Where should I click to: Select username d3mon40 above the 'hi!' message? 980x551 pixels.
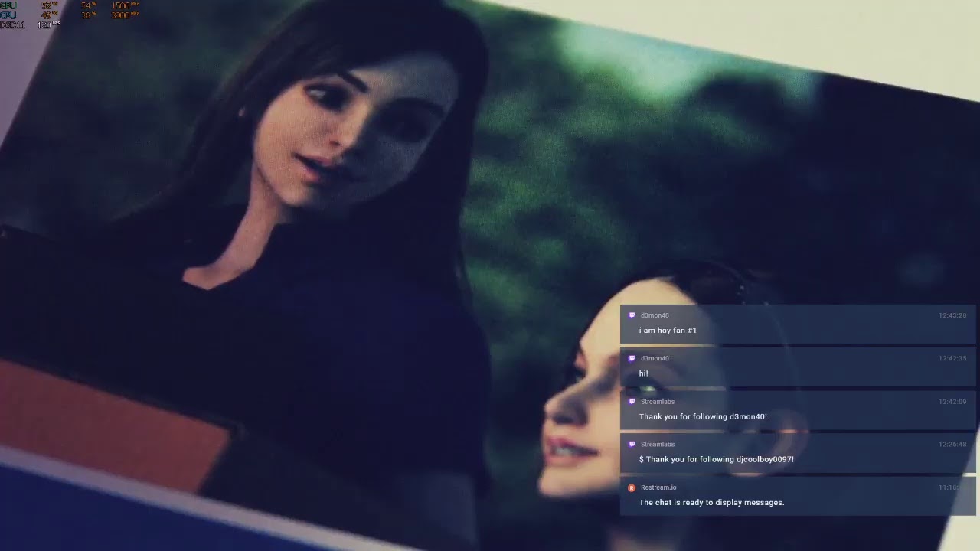point(655,358)
